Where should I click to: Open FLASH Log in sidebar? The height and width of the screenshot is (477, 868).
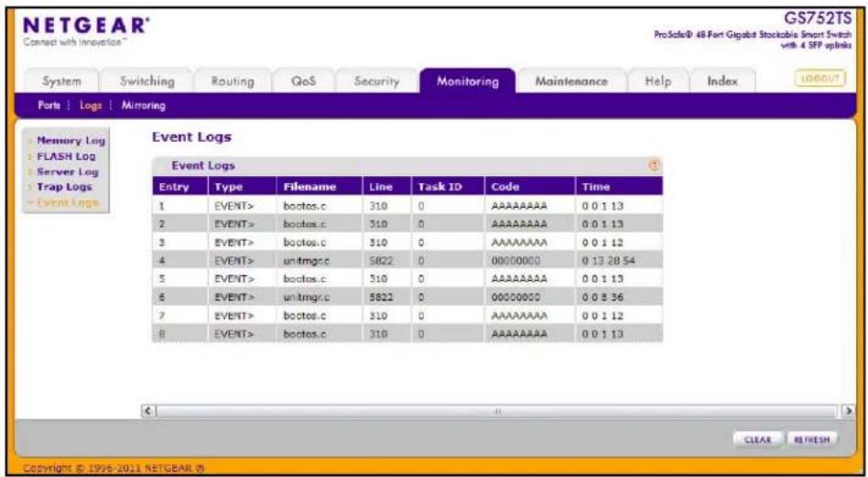[x=66, y=157]
